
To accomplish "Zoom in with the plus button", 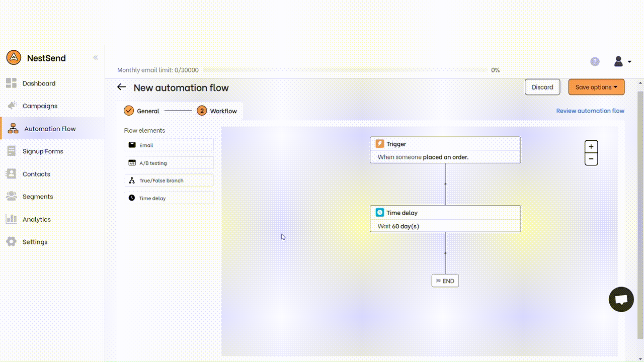I will tap(591, 147).
